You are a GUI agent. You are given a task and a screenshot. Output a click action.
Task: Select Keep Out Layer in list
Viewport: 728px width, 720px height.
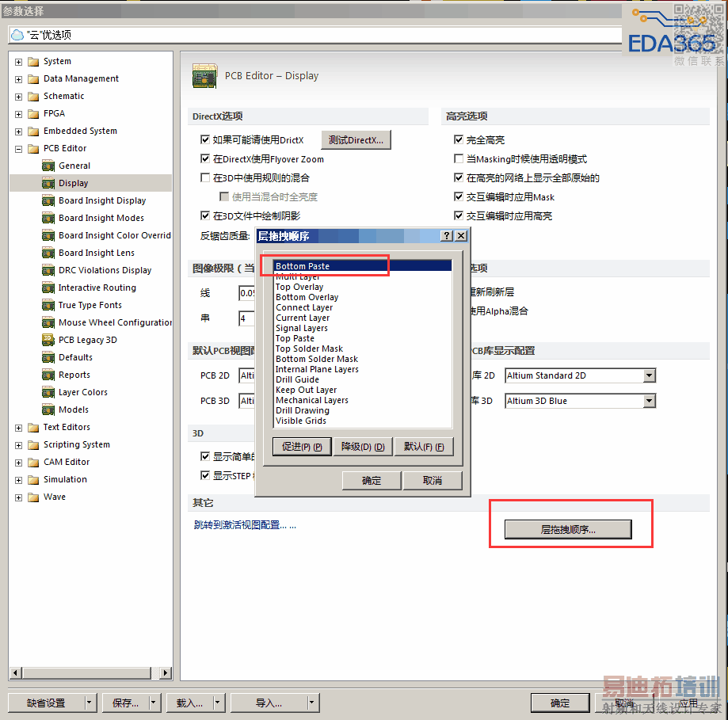pos(306,390)
